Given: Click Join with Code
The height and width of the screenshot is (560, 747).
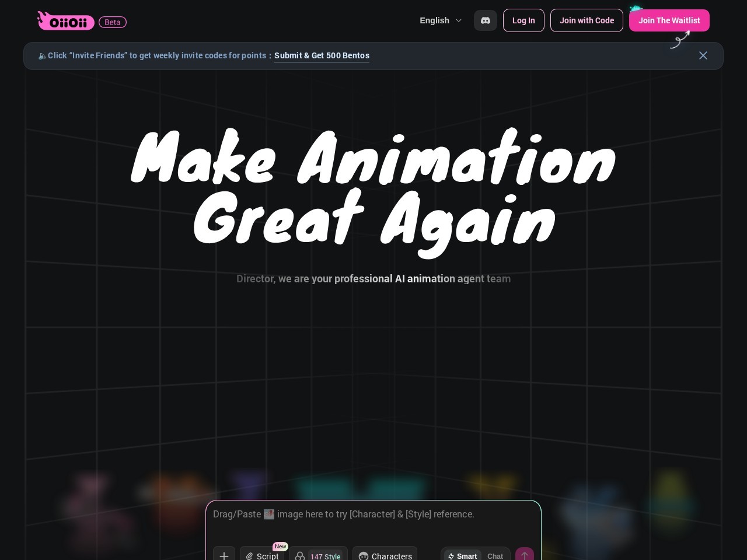Looking at the screenshot, I should coord(587,20).
